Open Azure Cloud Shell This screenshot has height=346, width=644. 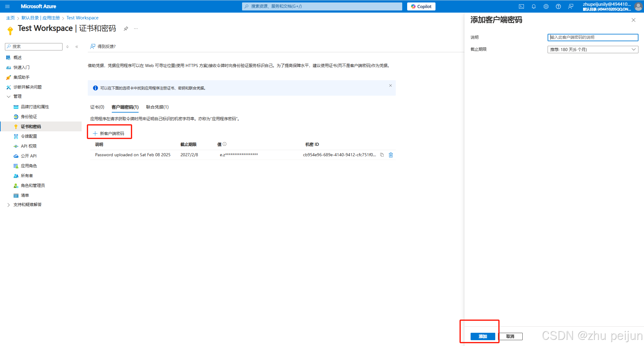[522, 6]
